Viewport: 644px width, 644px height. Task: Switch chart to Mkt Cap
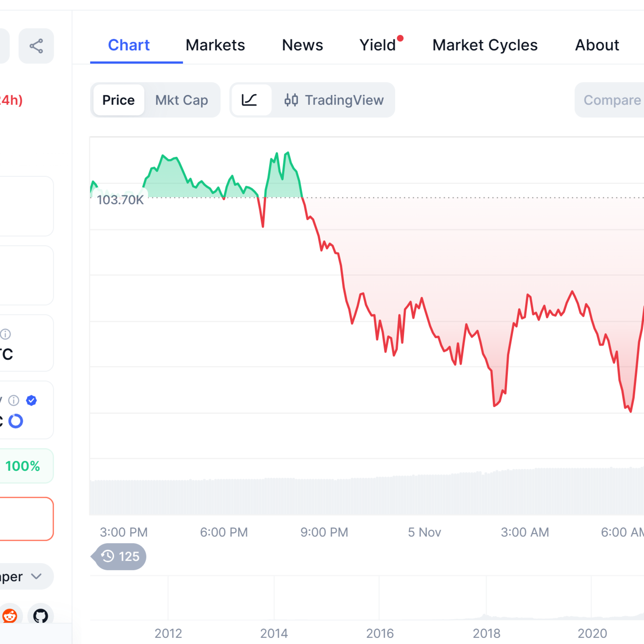[x=182, y=100]
